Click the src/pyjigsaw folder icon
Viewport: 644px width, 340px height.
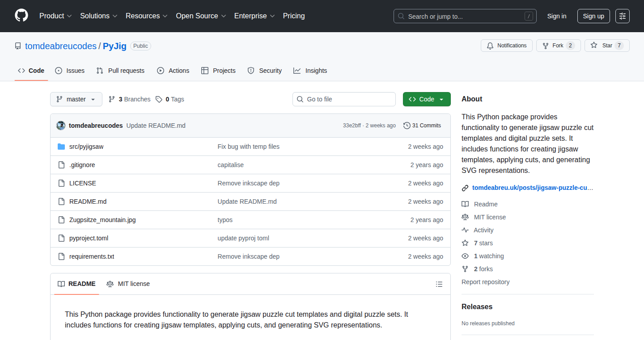pos(61,147)
